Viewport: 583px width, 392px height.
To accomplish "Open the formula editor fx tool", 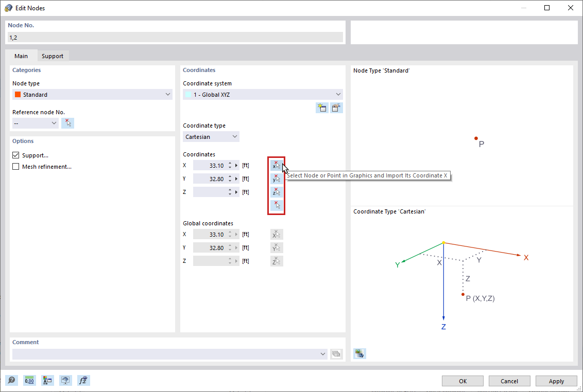I will point(82,380).
